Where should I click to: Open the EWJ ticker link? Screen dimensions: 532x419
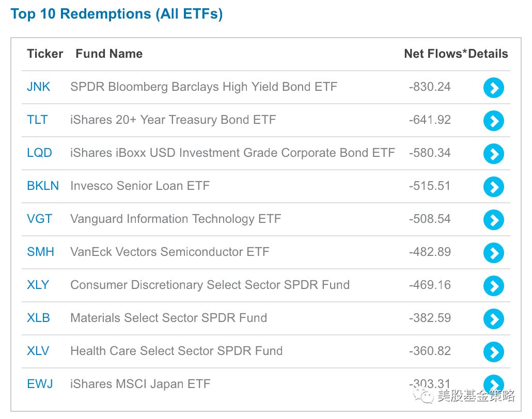[x=40, y=384]
